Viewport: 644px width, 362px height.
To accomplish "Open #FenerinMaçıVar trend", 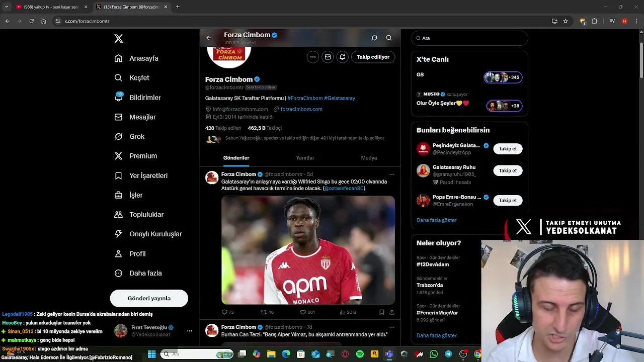I will 438,313.
